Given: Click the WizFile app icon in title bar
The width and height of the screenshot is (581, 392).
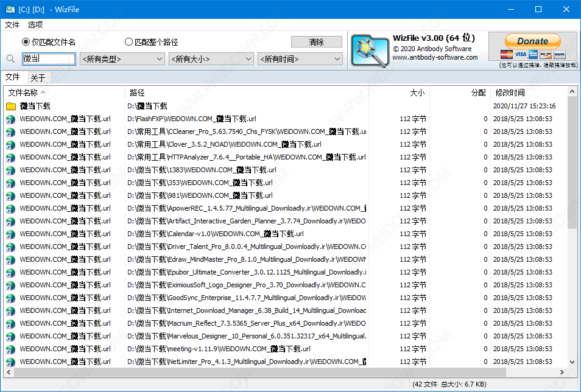Looking at the screenshot, I should [x=10, y=10].
